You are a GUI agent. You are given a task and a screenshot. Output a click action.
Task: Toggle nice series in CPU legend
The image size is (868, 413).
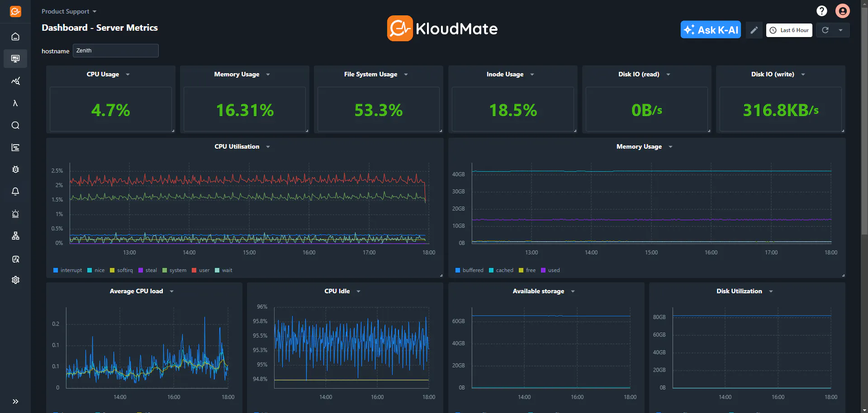[x=96, y=270]
